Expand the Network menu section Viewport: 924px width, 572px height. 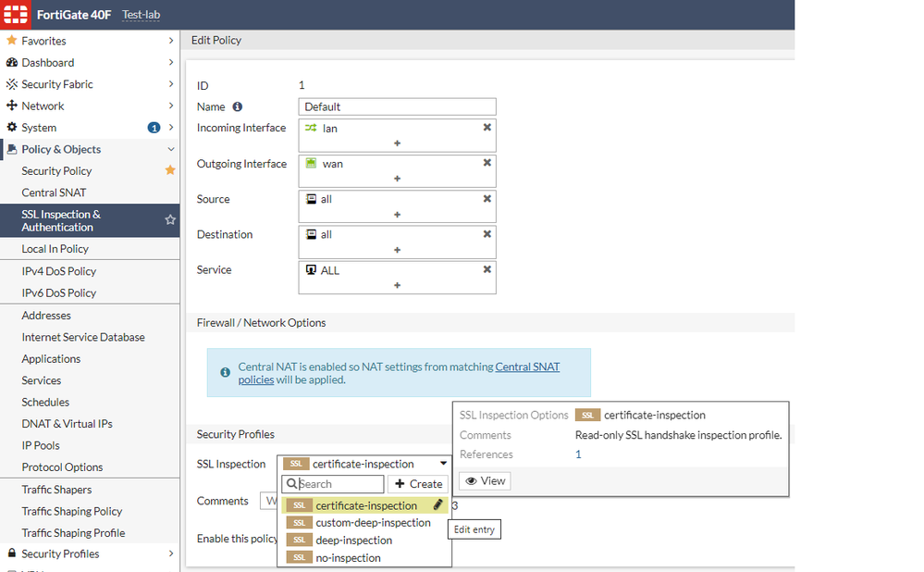point(171,106)
